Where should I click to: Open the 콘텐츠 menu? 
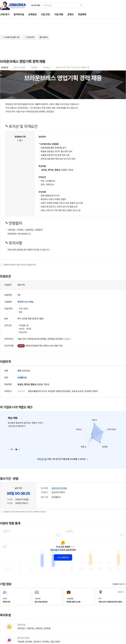click(x=71, y=14)
